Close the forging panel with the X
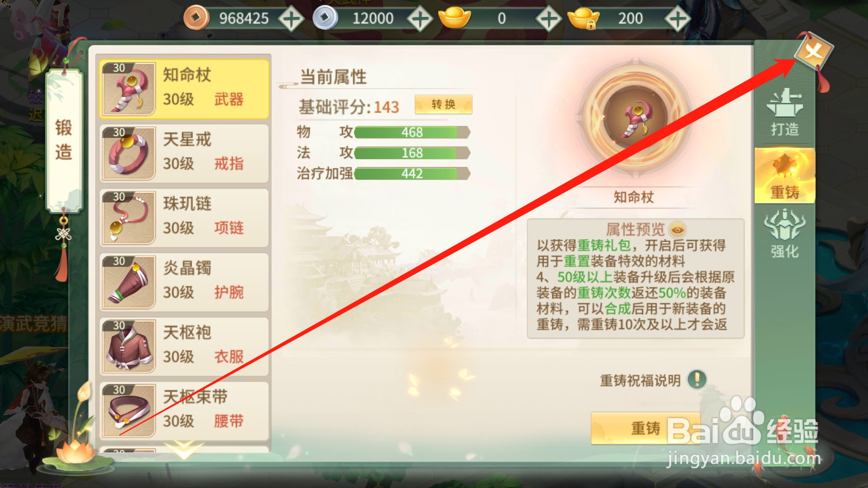Viewport: 868px width, 488px height. (x=813, y=51)
